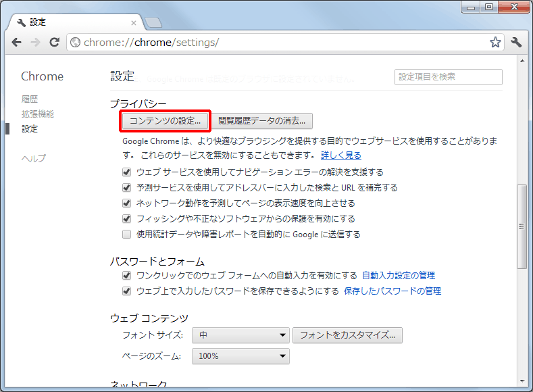
Task: Bookmark this page with the star icon
Action: click(x=495, y=43)
